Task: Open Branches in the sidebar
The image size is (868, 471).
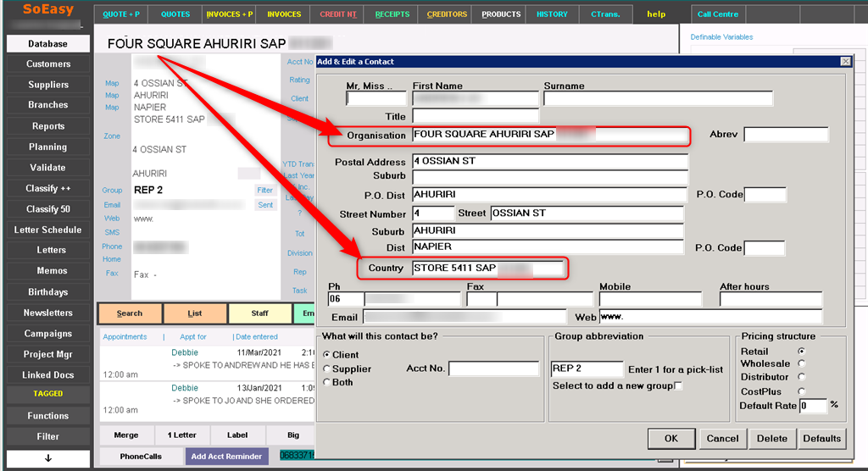Action: coord(48,105)
